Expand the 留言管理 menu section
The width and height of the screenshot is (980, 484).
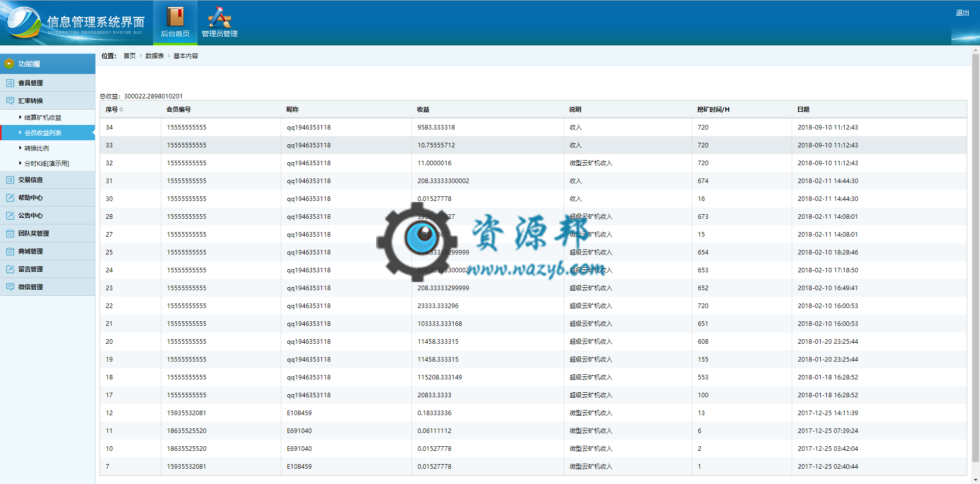(x=47, y=269)
